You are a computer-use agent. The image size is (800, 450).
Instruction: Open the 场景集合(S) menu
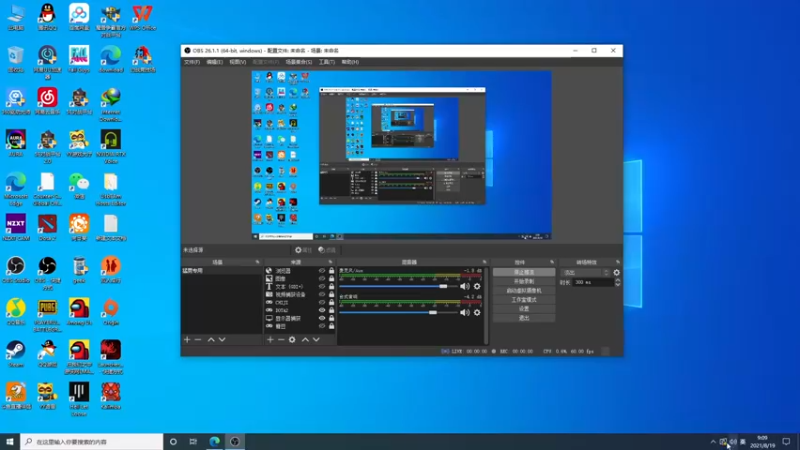298,62
